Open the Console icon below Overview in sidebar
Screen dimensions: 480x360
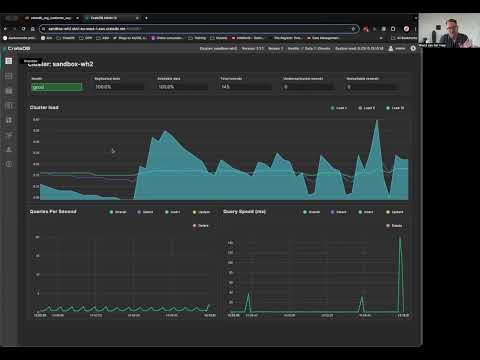pyautogui.click(x=9, y=76)
